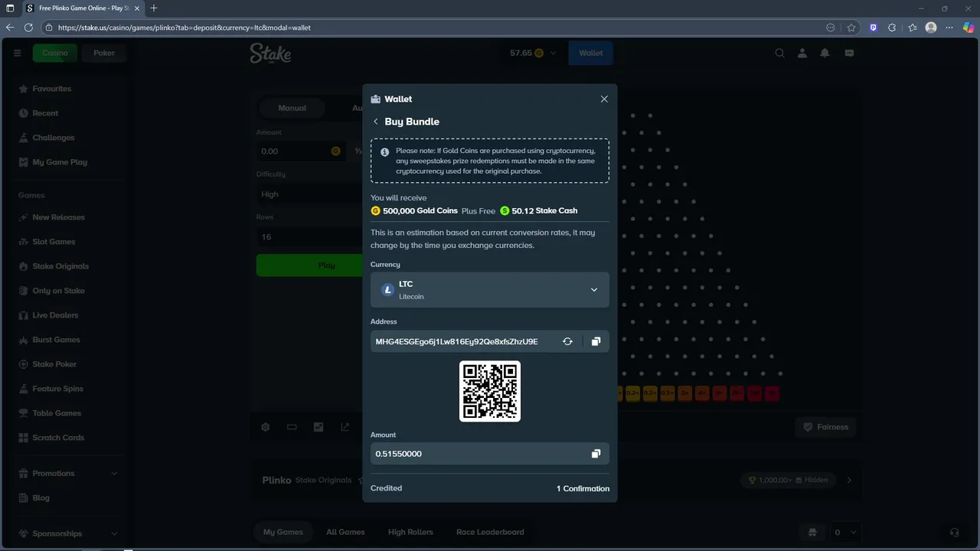Image resolution: width=980 pixels, height=551 pixels.
Task: Open the LTC Litecoin currency dropdown
Action: point(490,290)
